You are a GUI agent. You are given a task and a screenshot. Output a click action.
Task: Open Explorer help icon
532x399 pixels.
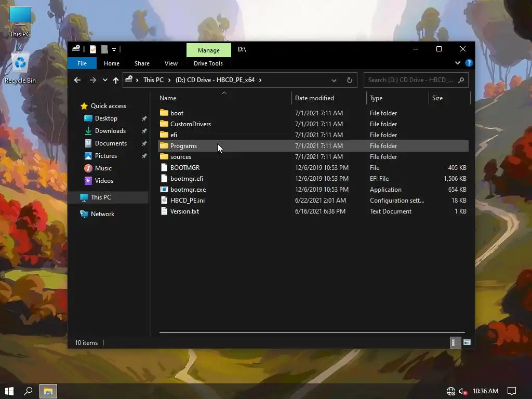pyautogui.click(x=469, y=63)
